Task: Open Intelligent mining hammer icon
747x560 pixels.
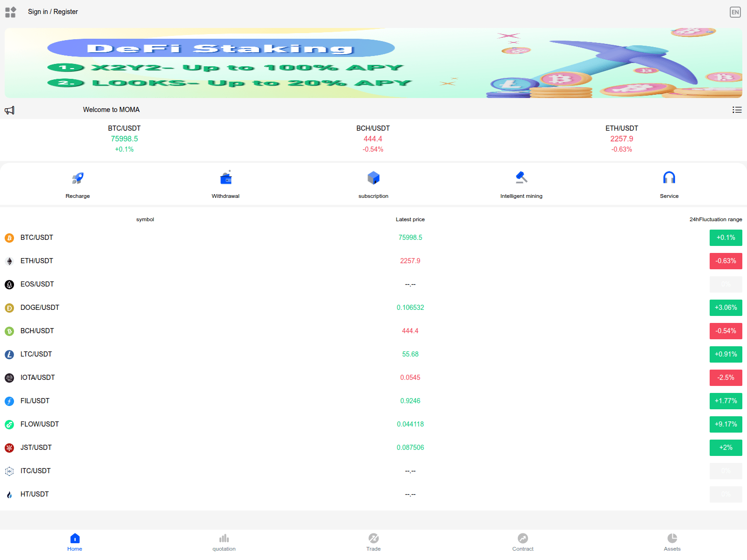Action: [x=521, y=178]
